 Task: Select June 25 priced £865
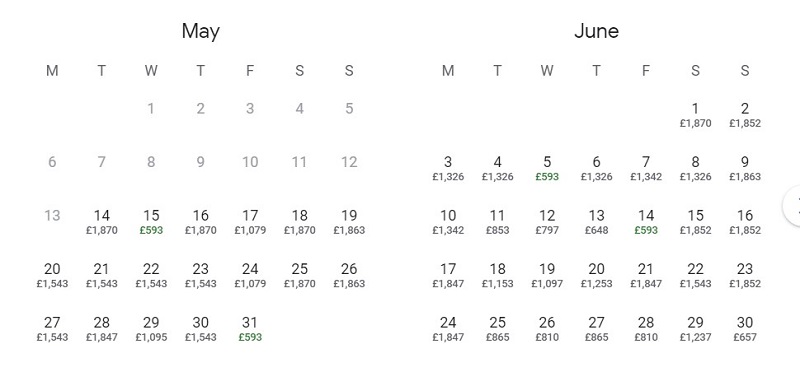[497, 329]
